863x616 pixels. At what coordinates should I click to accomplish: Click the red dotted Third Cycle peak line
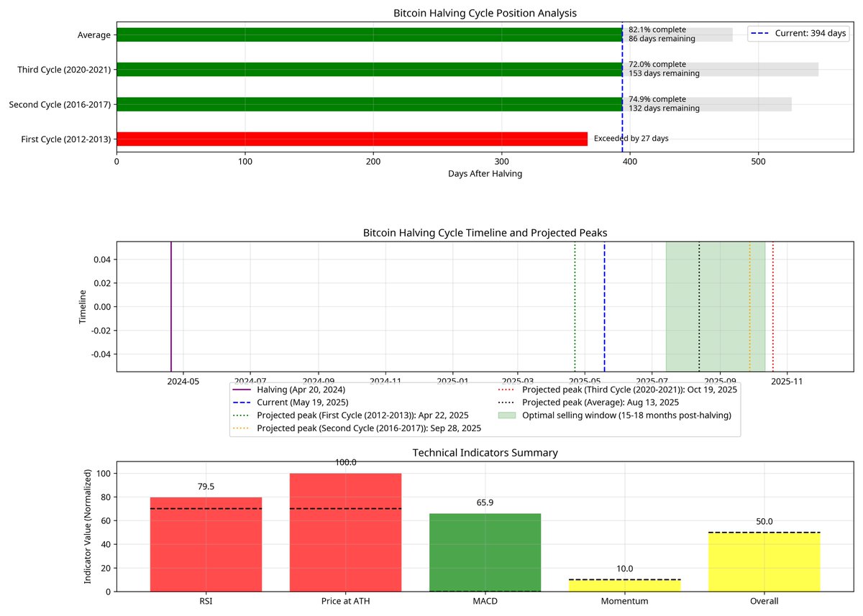(772, 306)
